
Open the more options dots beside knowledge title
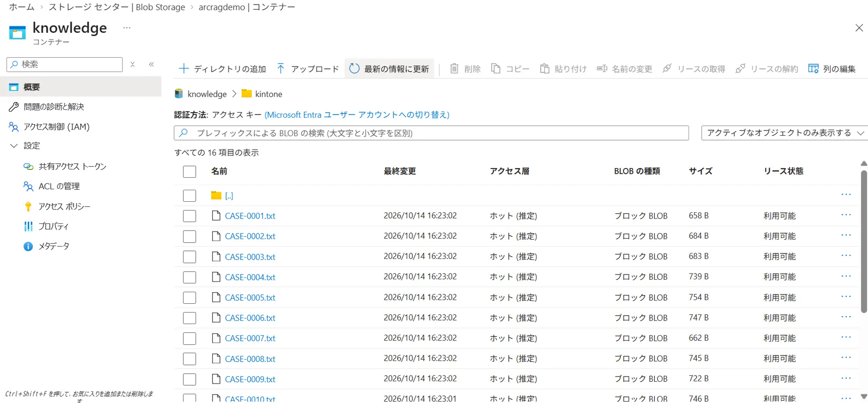tap(127, 28)
